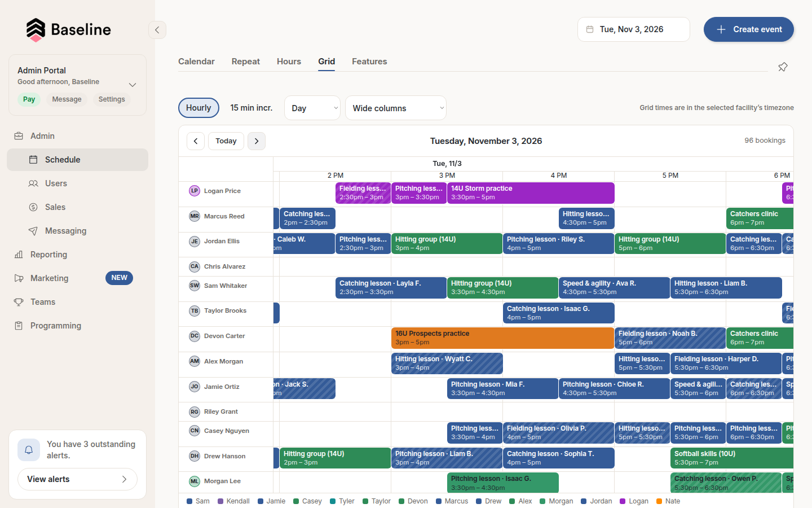This screenshot has height=508, width=812.
Task: Open the Day range dropdown
Action: coord(312,108)
